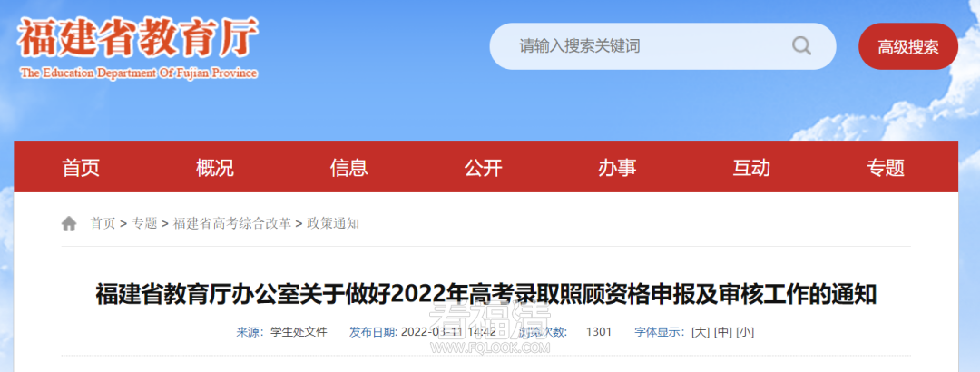Viewport: 980px width, 372px height.
Task: Focus the 请输入搜索关键词 search field
Action: pos(662,46)
